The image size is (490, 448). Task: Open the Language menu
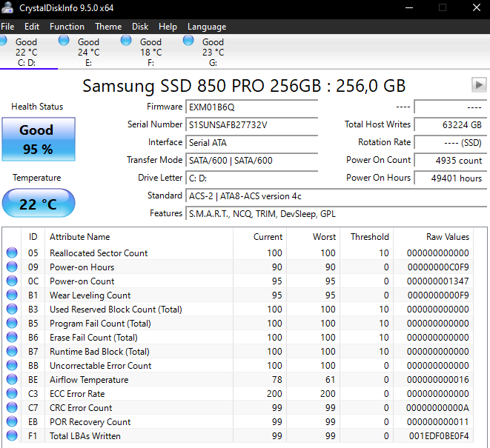[207, 27]
